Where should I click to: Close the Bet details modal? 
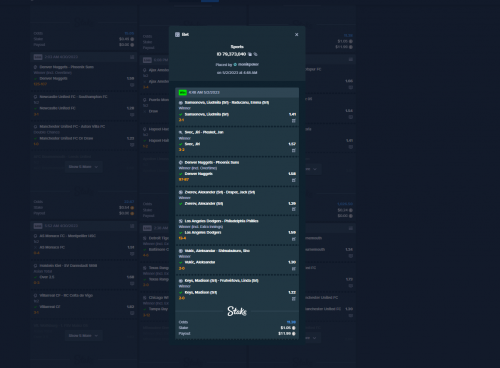(296, 34)
